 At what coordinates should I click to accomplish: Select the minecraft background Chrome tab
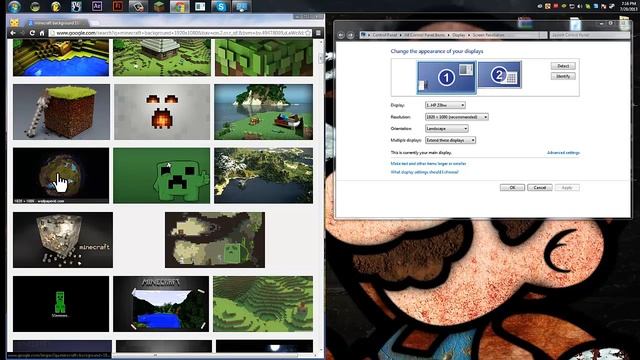(x=56, y=23)
